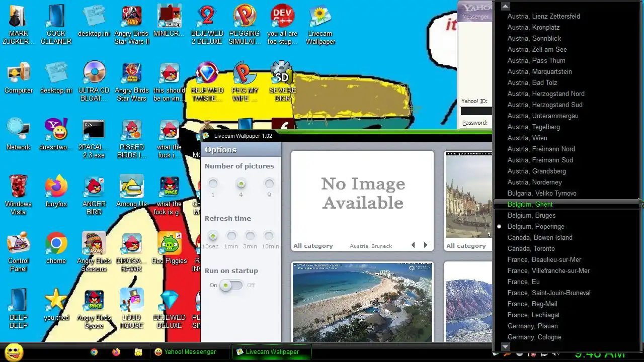Open Angry Birds Seasons desktop icon
This screenshot has width=644, height=362.
click(x=94, y=252)
